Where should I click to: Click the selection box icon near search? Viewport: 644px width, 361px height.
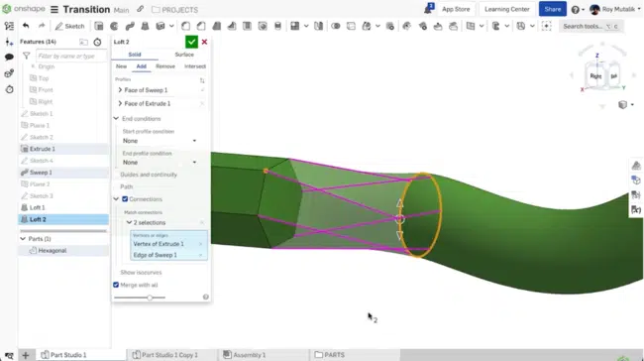tap(546, 26)
